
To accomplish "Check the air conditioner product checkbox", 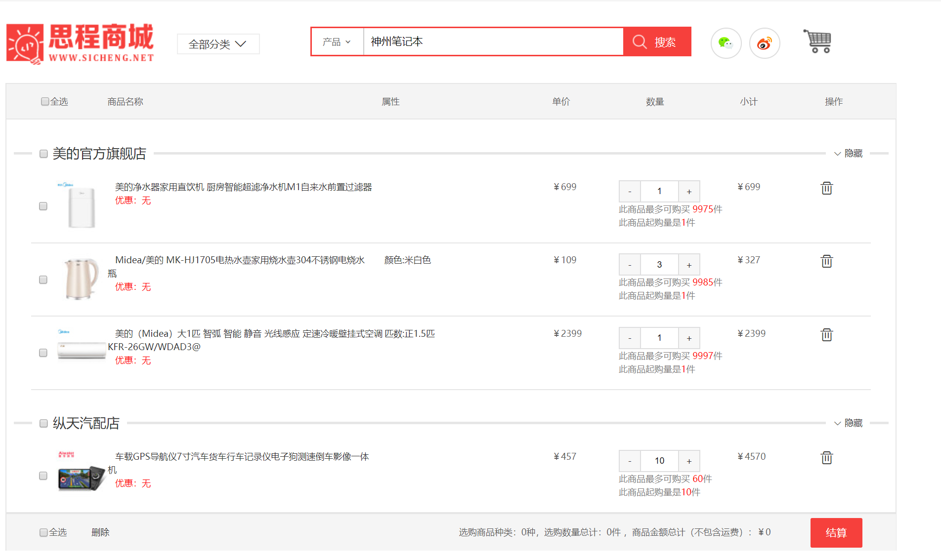I will click(x=43, y=353).
